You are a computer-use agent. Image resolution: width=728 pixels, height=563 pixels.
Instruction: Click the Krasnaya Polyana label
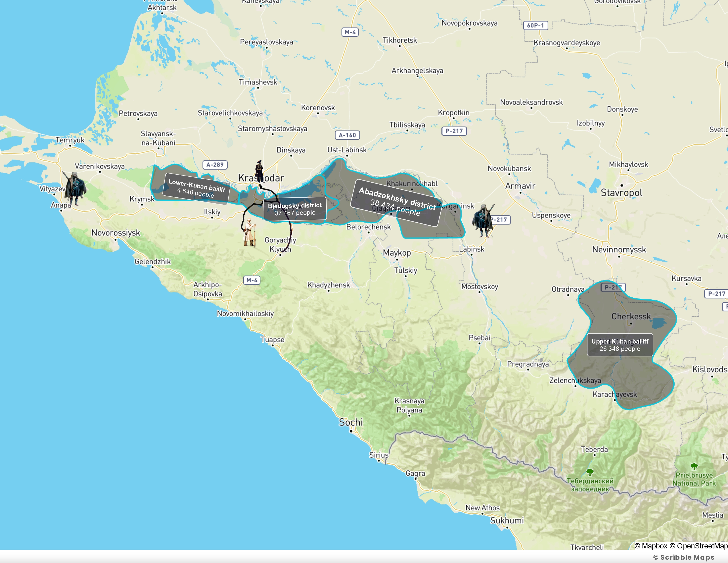coord(409,405)
